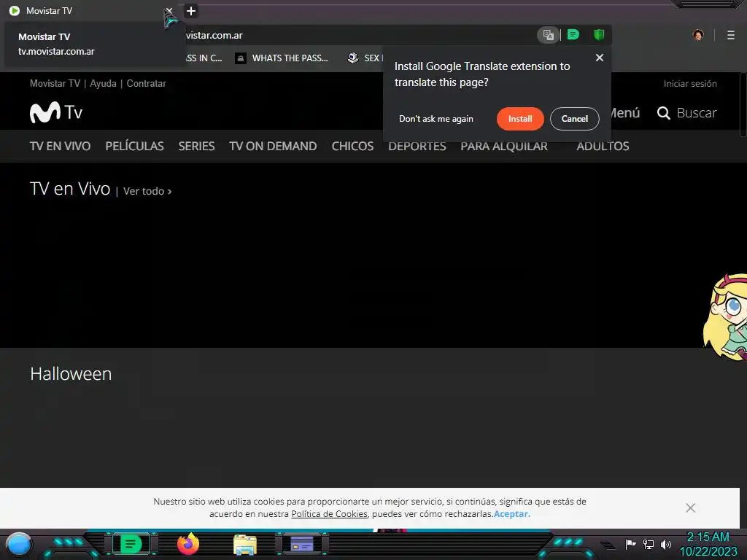
Task: Close the cookie banner with the X
Action: 690,507
